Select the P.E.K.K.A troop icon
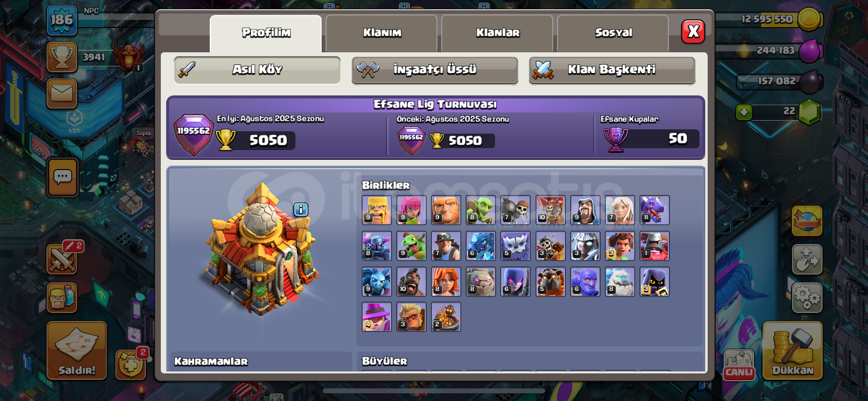This screenshot has height=401, width=868. [x=377, y=246]
